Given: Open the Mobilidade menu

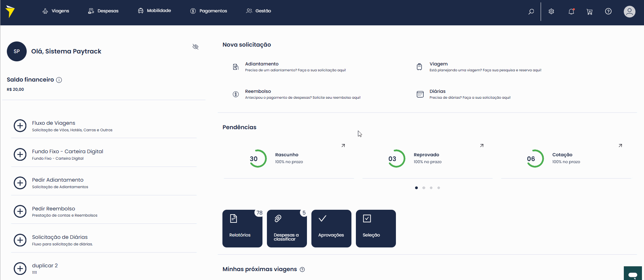Looking at the screenshot, I should click(154, 11).
